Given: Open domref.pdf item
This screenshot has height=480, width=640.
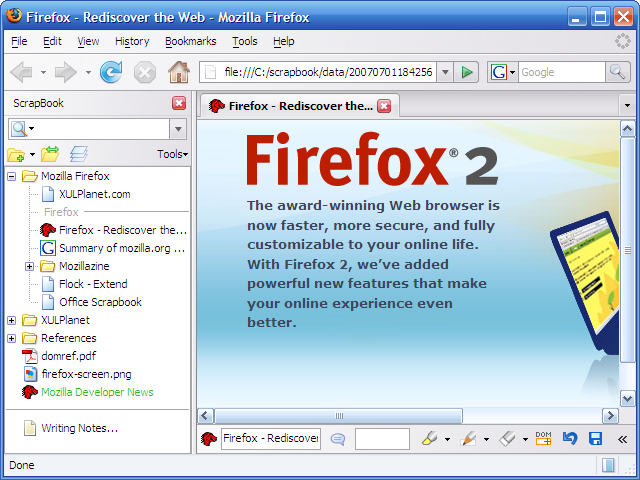Looking at the screenshot, I should [x=68, y=356].
